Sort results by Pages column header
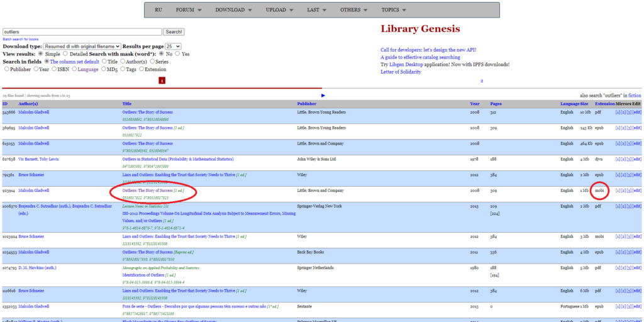Viewport: 644px width, 322px height. point(496,104)
